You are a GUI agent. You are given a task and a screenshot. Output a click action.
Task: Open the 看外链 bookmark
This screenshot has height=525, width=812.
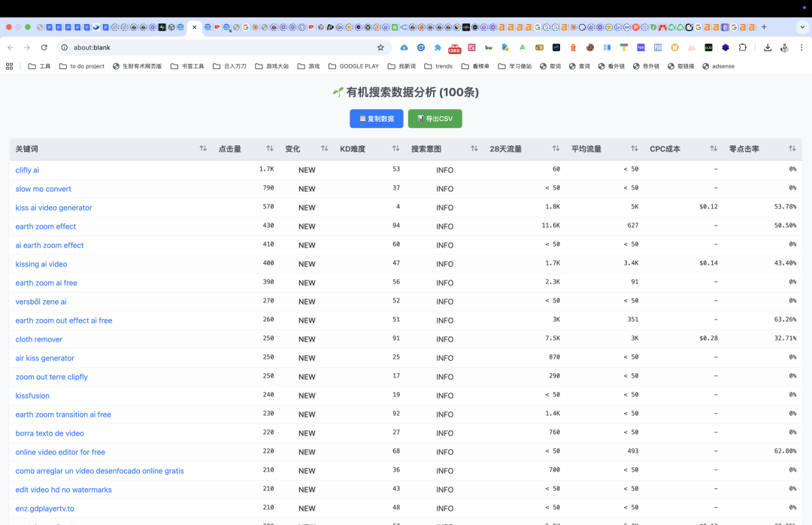[611, 66]
